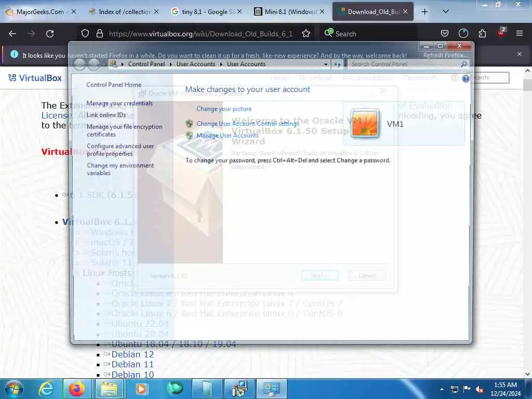
Task: Open the Debian 12 download link
Action: coord(132,354)
